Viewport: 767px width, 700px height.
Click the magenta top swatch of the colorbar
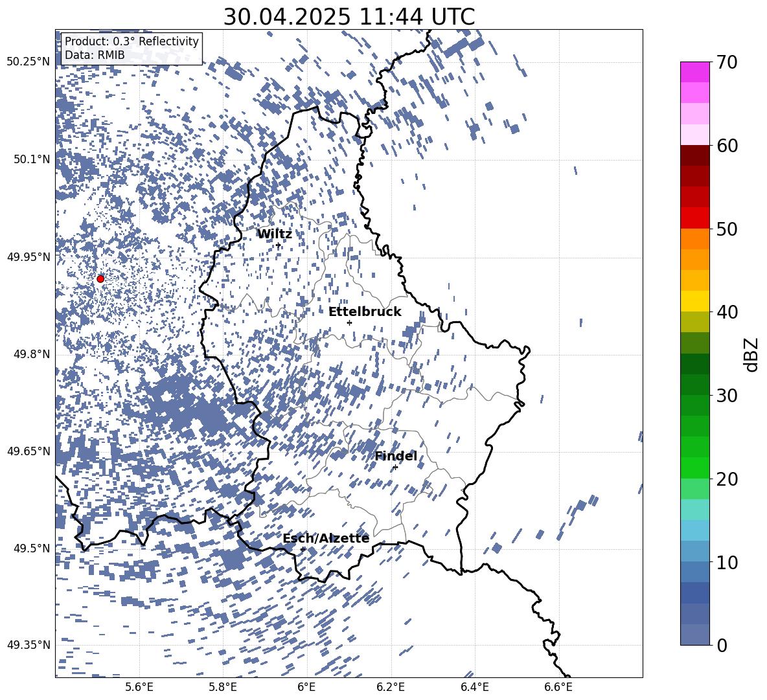[x=694, y=73]
